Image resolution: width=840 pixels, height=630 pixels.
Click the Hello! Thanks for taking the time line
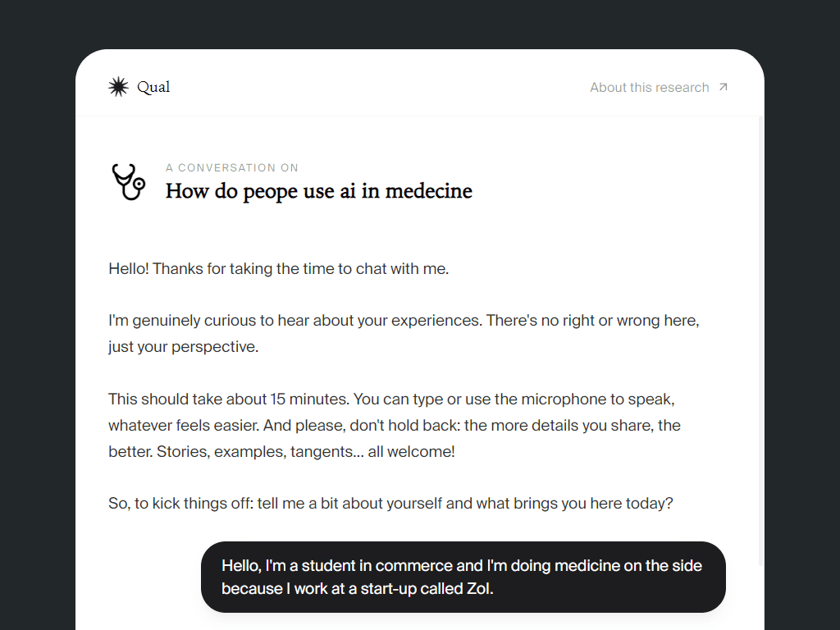click(x=278, y=268)
